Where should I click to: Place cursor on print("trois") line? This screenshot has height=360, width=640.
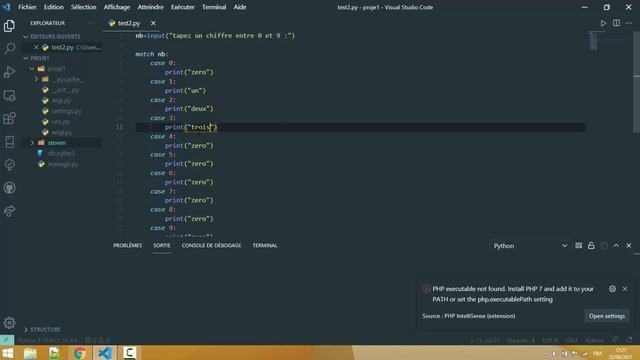(x=191, y=127)
